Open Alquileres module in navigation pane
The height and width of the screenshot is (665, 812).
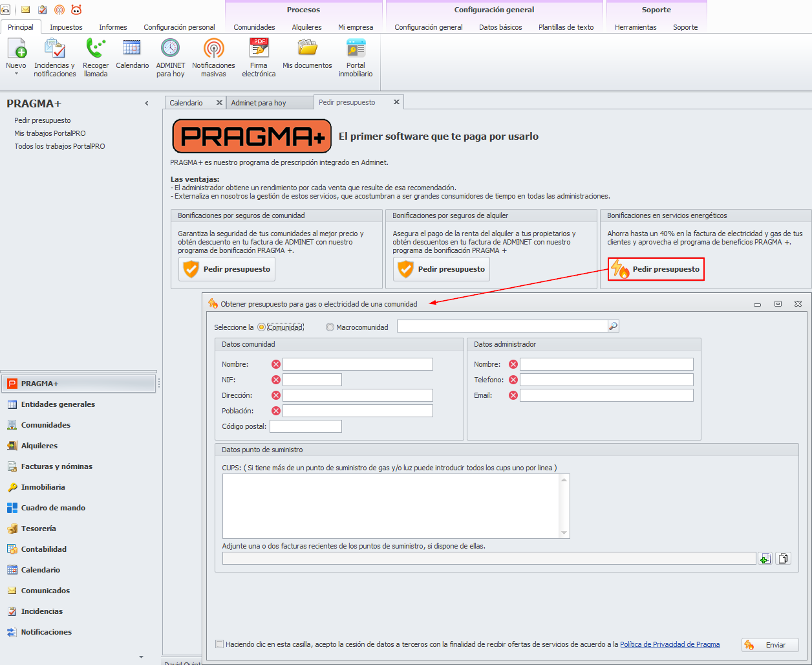78,446
